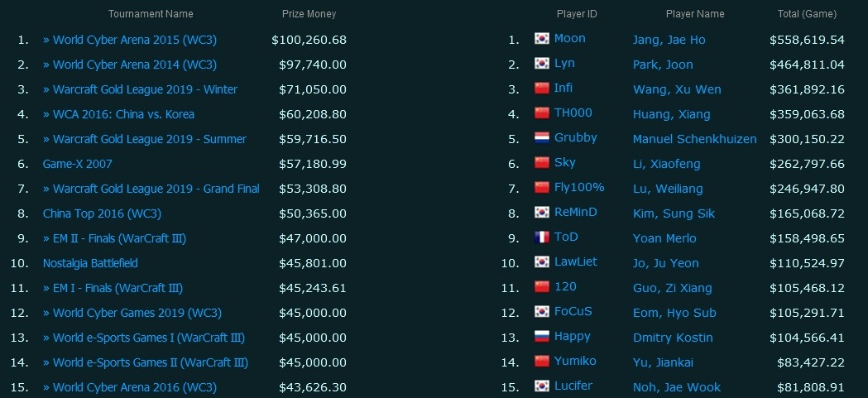
Task: Open Warcraft Gold League 2019 - Grand Final
Action: pos(151,189)
